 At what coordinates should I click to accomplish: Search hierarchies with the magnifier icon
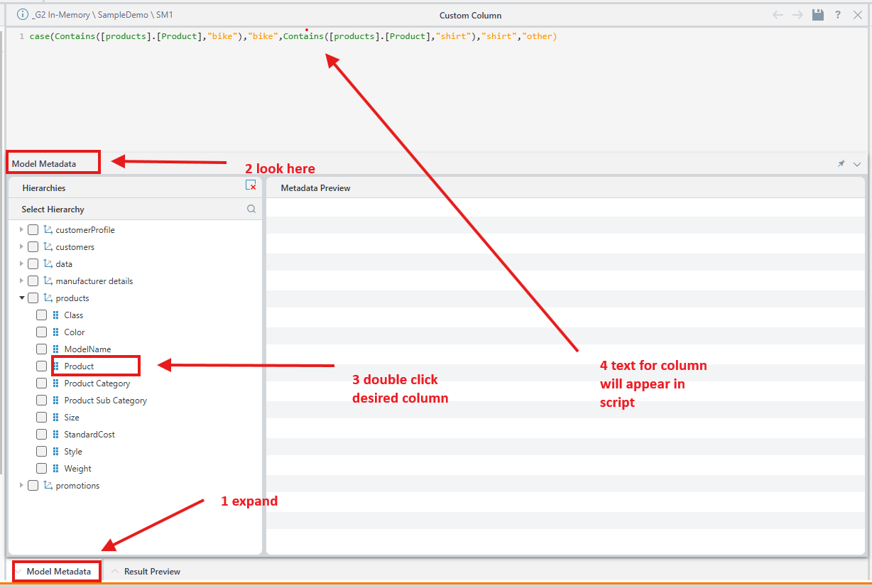251,209
